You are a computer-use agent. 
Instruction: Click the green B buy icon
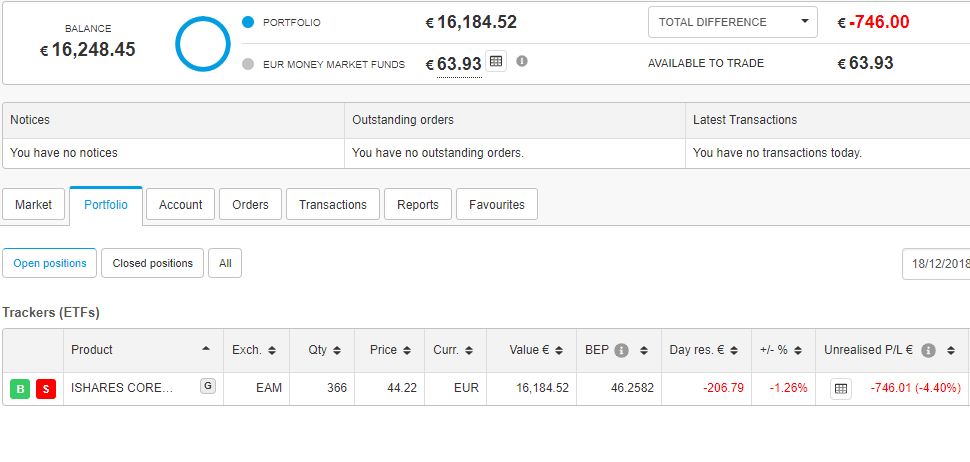point(20,389)
